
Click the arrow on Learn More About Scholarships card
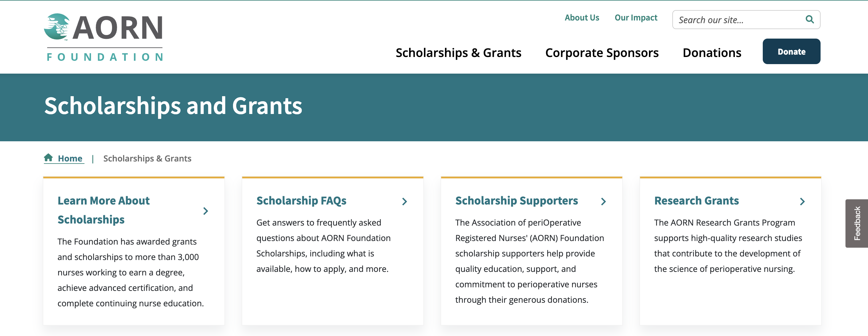[206, 211]
